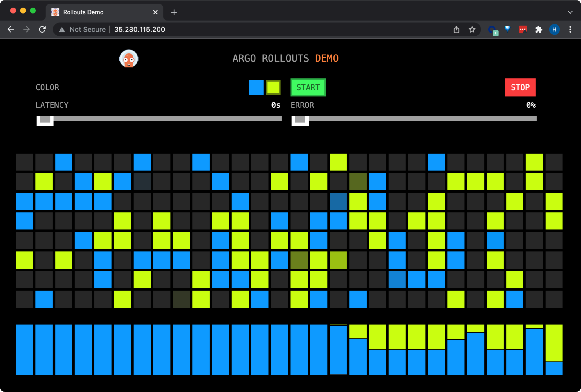Click the 0% error value
The height and width of the screenshot is (392, 581).
pyautogui.click(x=531, y=105)
